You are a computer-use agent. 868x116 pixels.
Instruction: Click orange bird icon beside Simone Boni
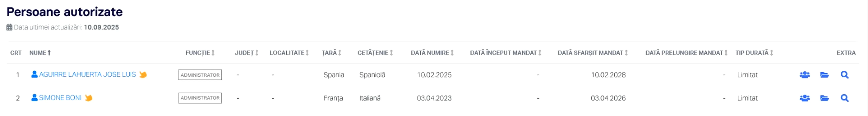click(x=89, y=98)
